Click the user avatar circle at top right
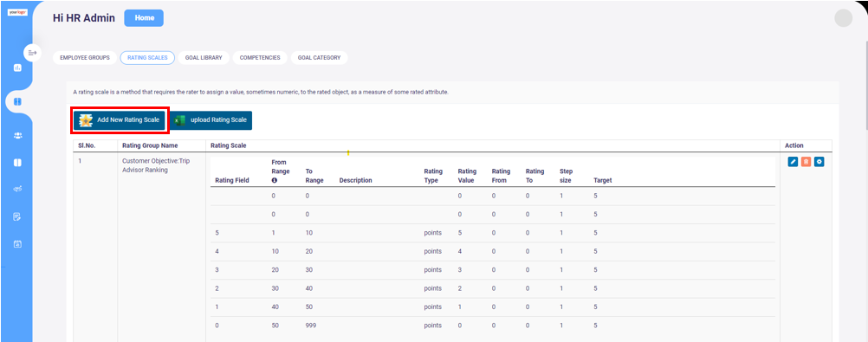The image size is (868, 342). coord(843,18)
